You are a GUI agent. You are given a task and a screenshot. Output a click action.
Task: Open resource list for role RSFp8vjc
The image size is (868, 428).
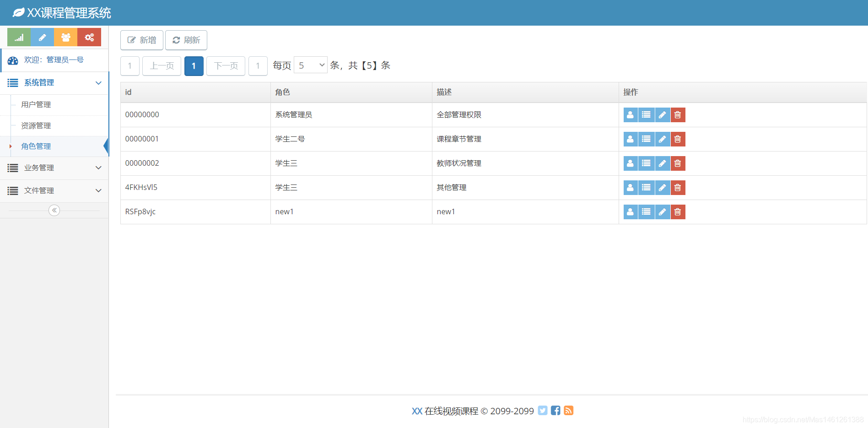point(646,212)
